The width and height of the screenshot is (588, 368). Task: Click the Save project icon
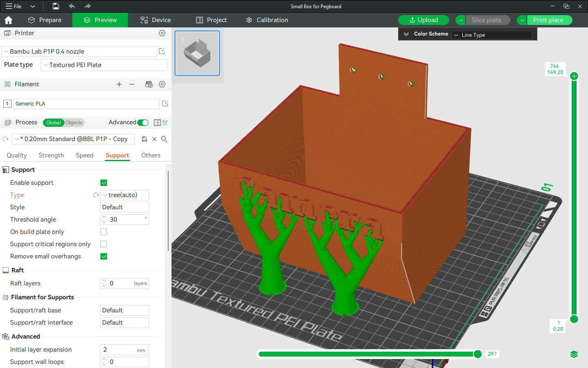click(x=56, y=6)
